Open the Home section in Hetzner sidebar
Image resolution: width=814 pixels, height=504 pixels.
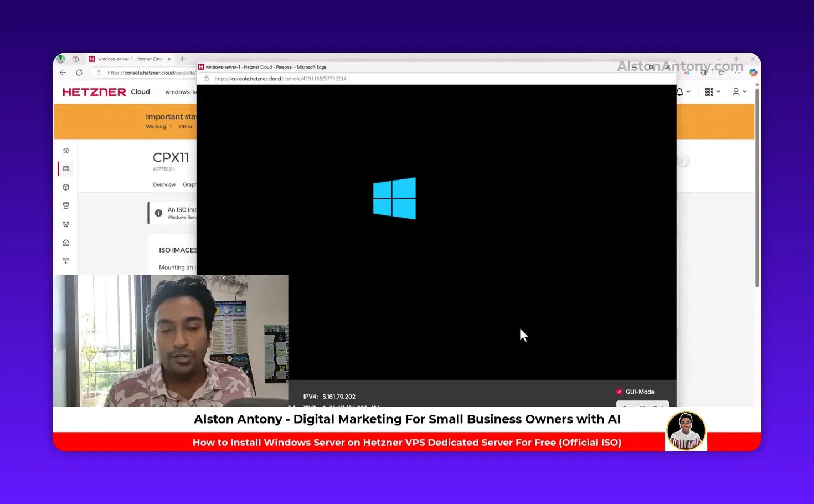click(x=66, y=150)
